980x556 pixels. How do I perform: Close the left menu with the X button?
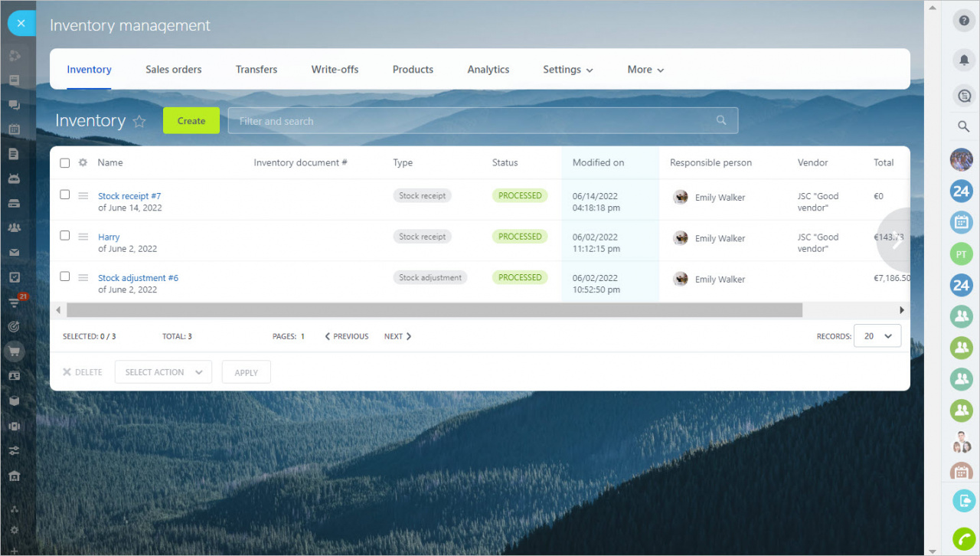[x=21, y=24]
